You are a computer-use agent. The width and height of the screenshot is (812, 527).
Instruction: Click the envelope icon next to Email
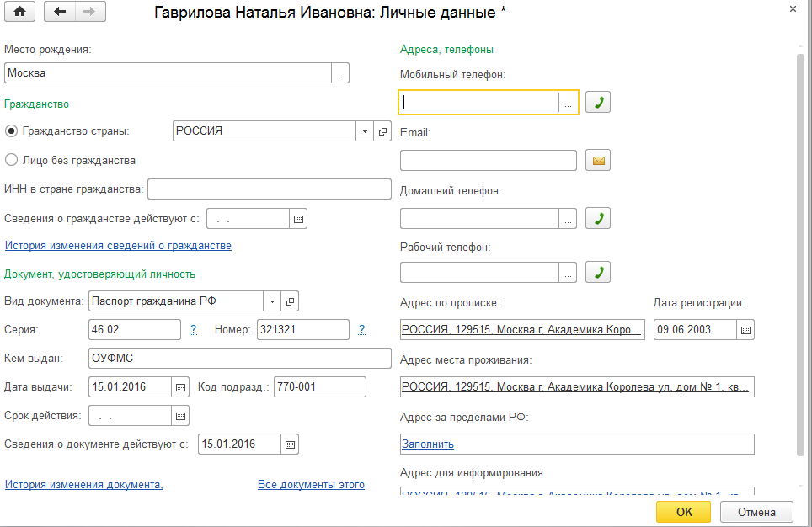(x=597, y=160)
